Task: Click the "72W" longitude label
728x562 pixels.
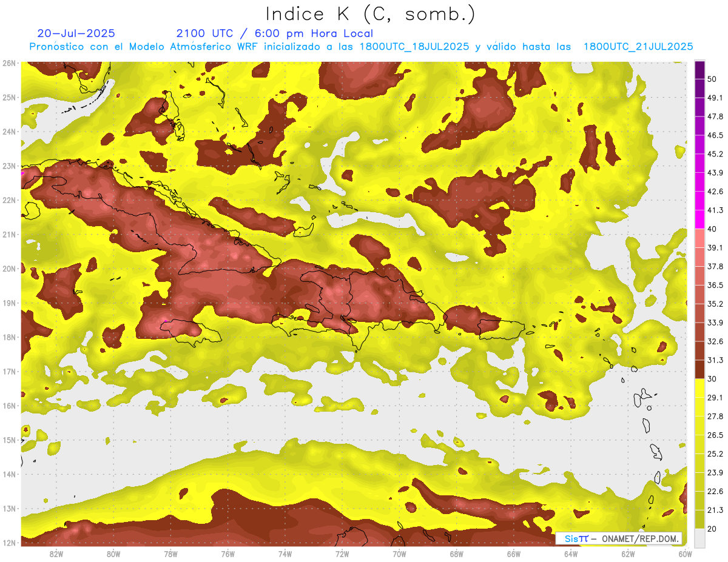Action: pos(342,553)
